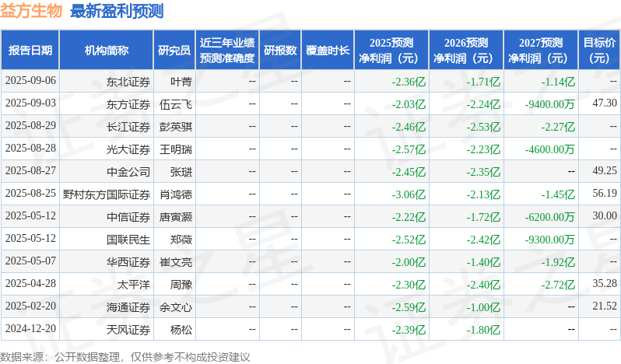Click the date 2025-08-29
This screenshot has width=621, height=364.
30,126
